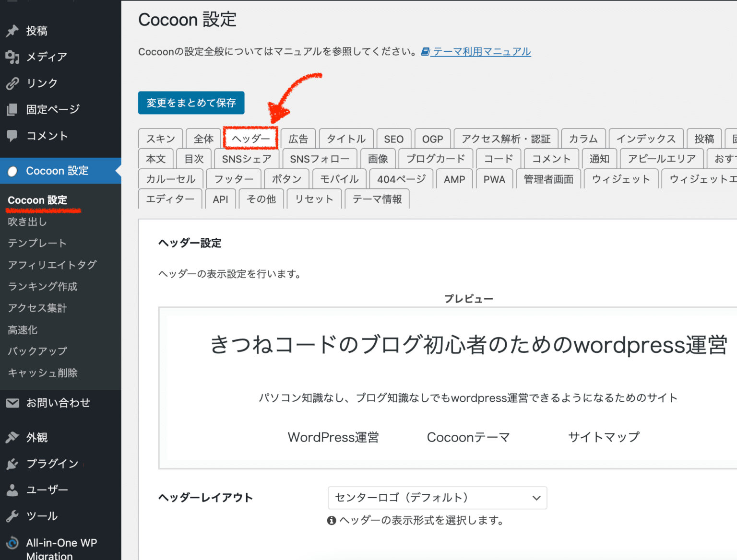Open メディア via its library icon
The image size is (737, 560).
click(x=12, y=57)
